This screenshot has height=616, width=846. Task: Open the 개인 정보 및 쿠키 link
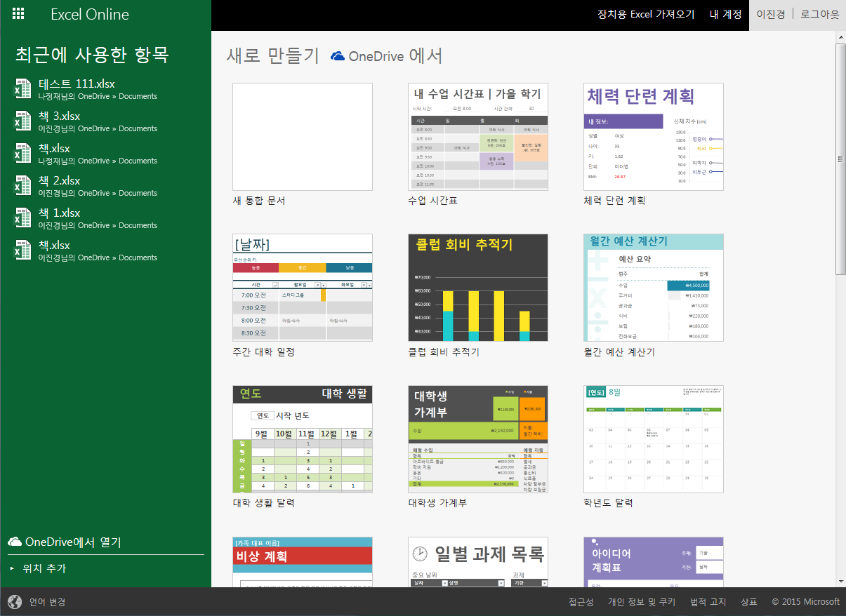(x=642, y=602)
